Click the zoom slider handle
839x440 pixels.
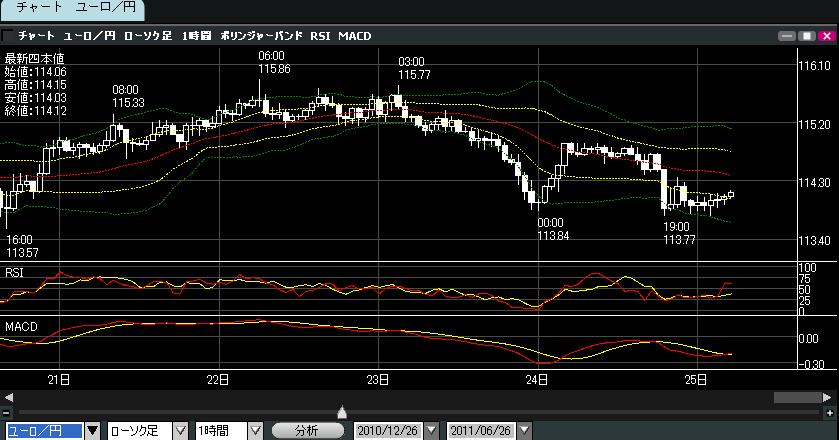(x=342, y=412)
